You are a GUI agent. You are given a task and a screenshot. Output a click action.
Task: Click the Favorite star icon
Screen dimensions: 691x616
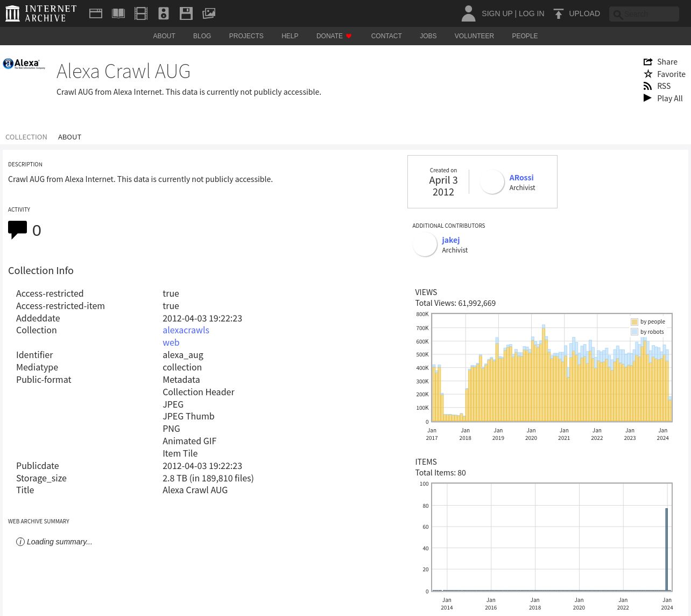click(648, 74)
